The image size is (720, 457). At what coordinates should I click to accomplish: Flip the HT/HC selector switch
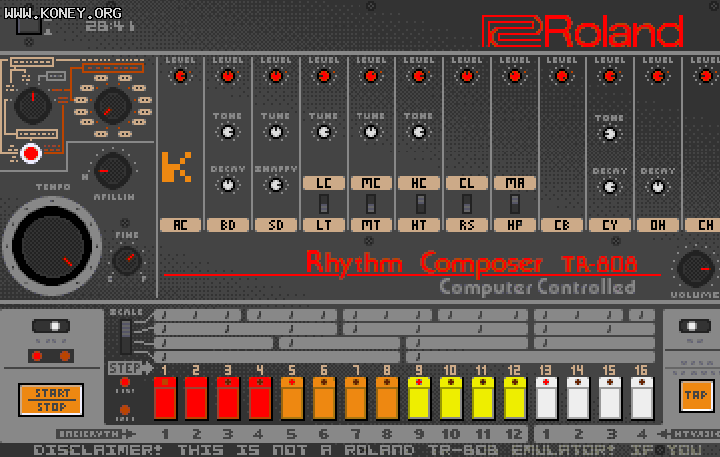(x=420, y=204)
